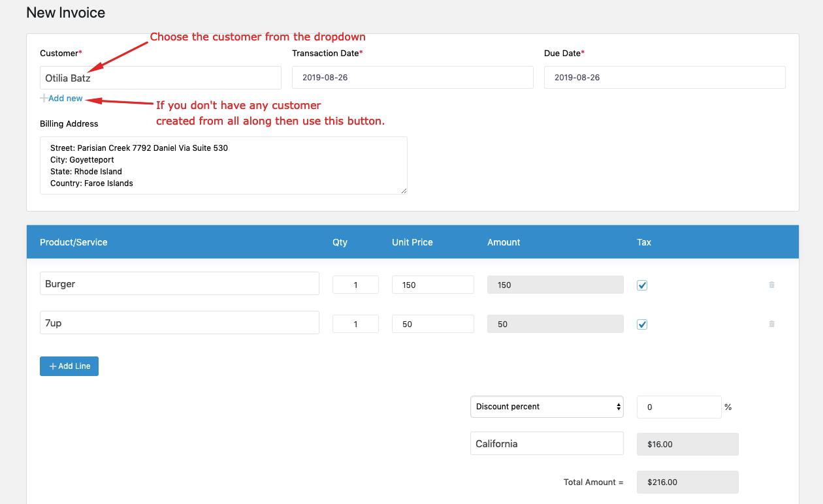Open the Customer field showing Otilia Batz
This screenshot has height=504, width=823.
[160, 77]
